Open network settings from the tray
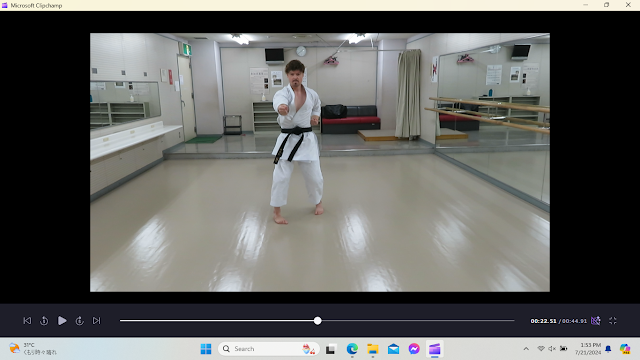The image size is (640, 360). coord(541,349)
